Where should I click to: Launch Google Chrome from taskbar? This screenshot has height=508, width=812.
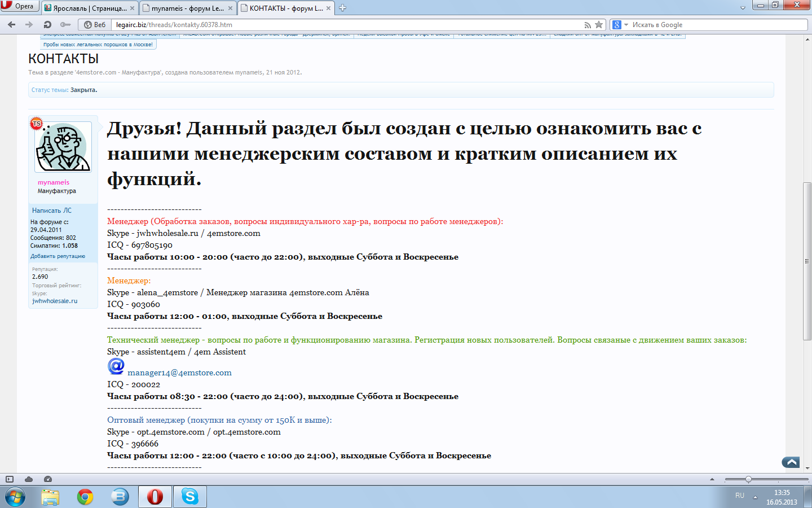(85, 497)
